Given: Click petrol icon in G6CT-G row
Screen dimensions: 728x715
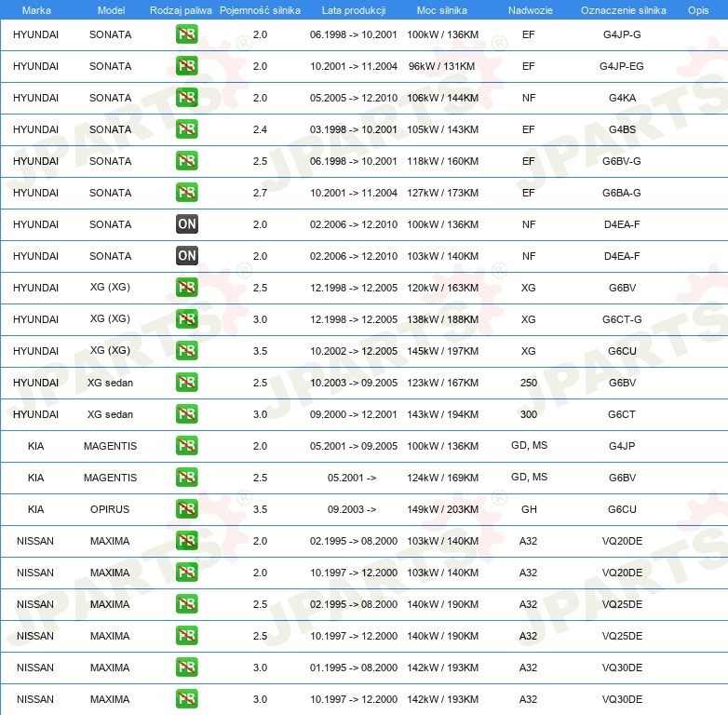Looking at the screenshot, I should 186,318.
